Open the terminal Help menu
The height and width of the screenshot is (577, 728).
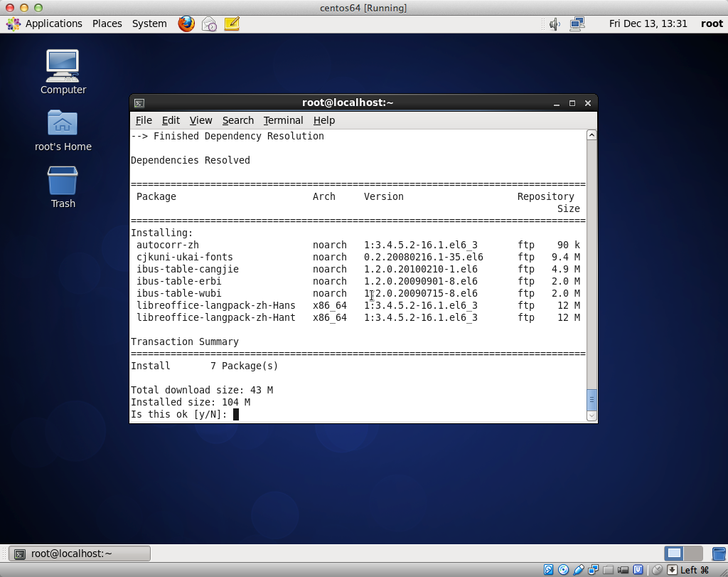pyautogui.click(x=323, y=120)
